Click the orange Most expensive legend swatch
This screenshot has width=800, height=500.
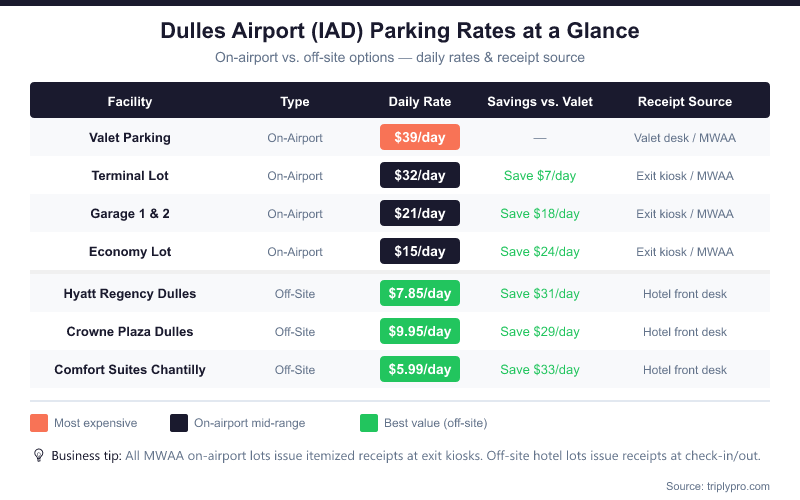pos(39,422)
